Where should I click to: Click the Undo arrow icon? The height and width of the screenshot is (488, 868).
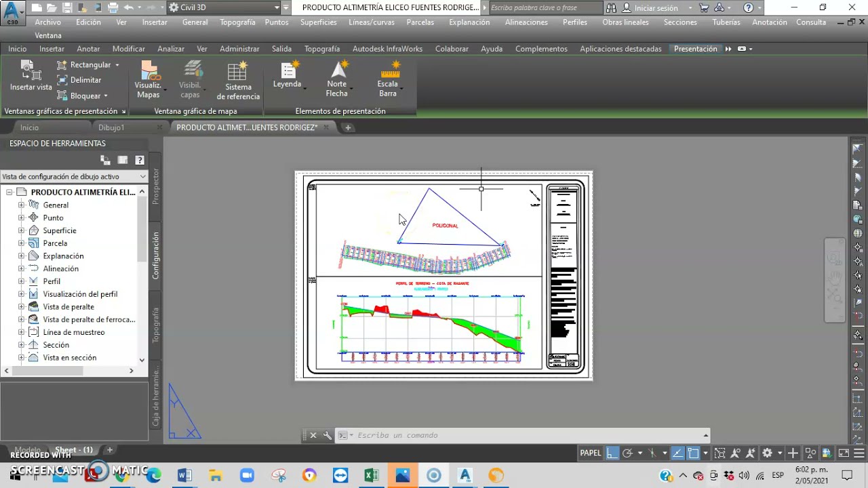click(128, 7)
